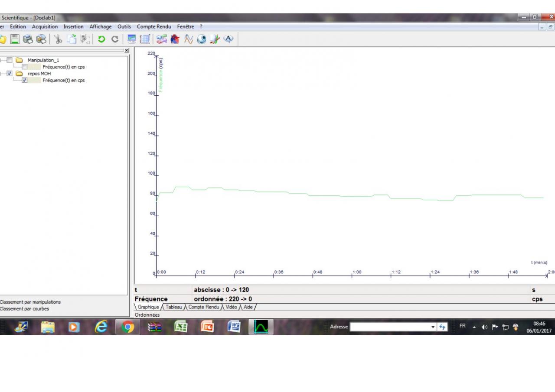Viewport: 555px width, 392px height.
Task: Show hidden system tray icons arrow
Action: [x=473, y=327]
